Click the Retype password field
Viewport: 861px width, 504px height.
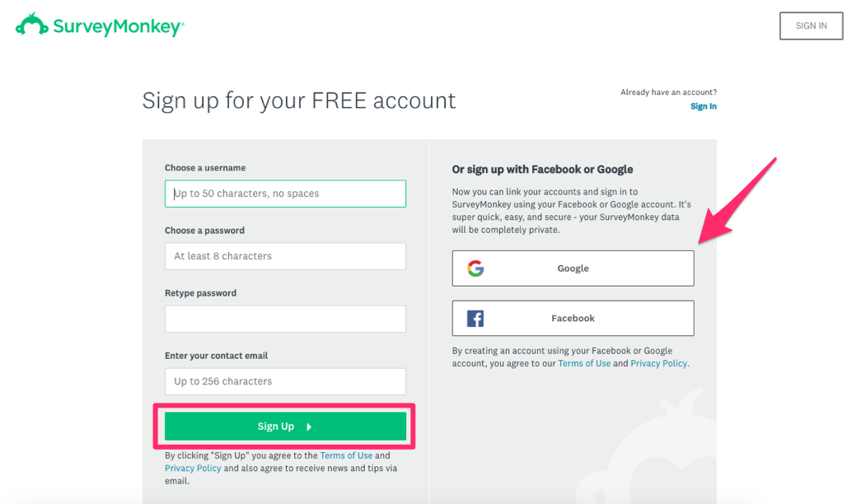[x=286, y=319]
